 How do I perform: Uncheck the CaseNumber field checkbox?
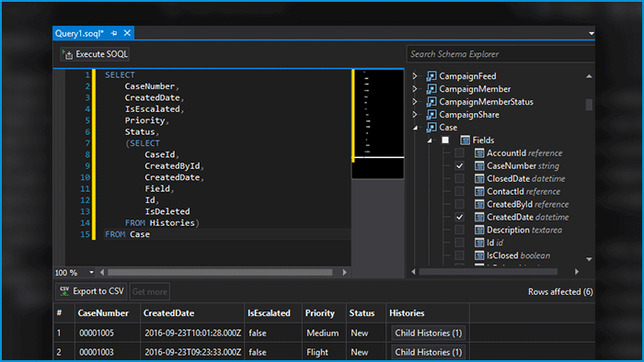460,165
